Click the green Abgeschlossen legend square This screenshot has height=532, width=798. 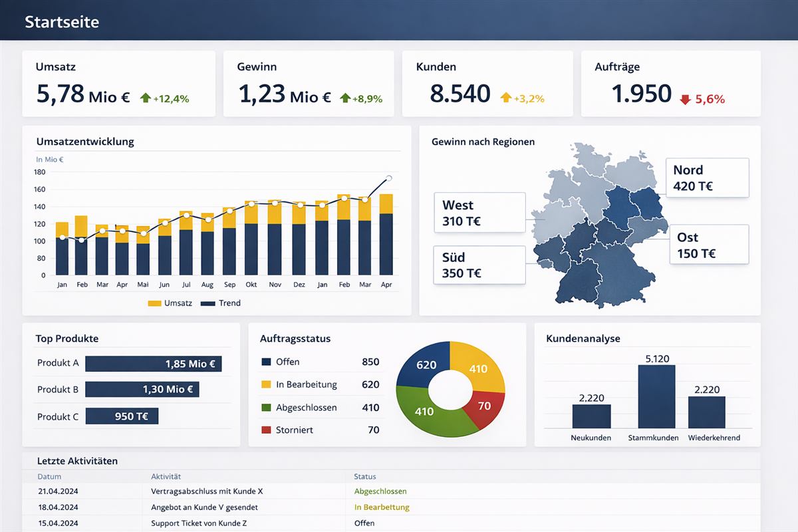(266, 408)
